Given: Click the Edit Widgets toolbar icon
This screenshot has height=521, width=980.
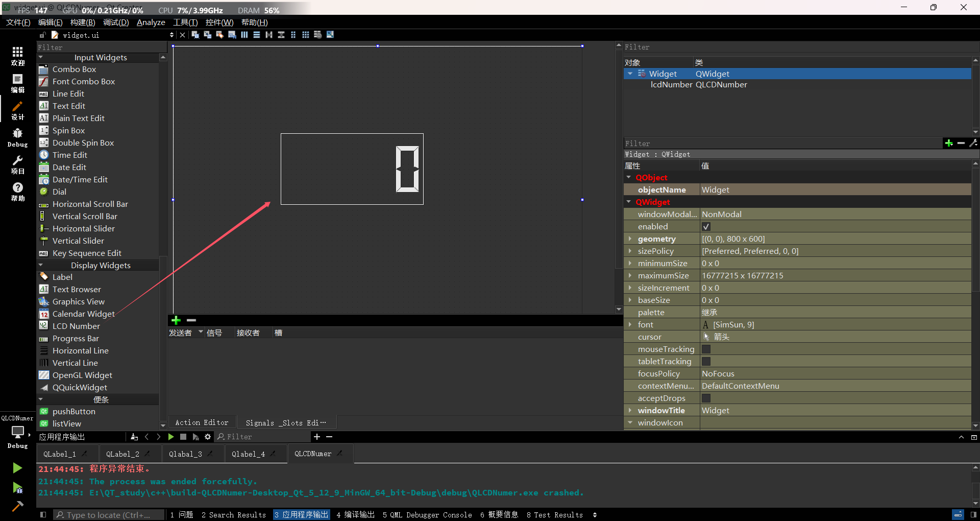Looking at the screenshot, I should pos(195,35).
